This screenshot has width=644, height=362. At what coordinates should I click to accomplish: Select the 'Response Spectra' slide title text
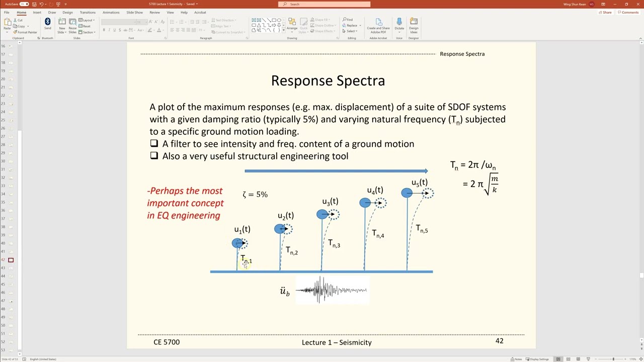[x=328, y=80]
